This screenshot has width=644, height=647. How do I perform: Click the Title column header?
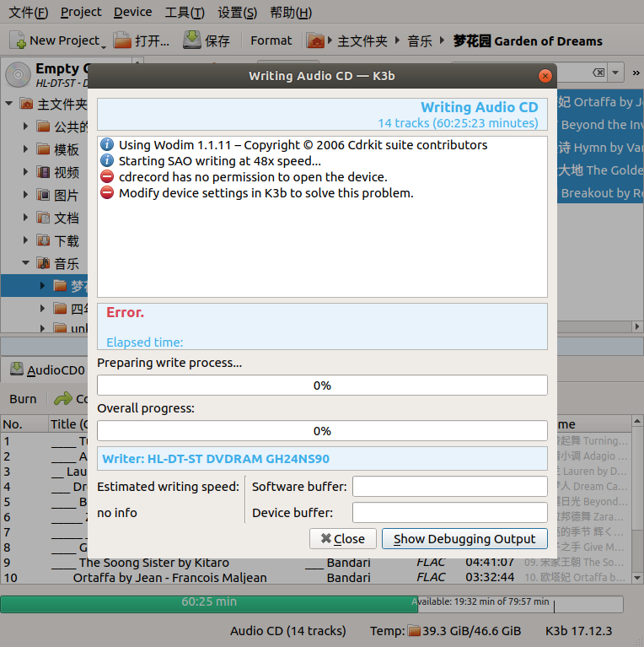point(68,424)
